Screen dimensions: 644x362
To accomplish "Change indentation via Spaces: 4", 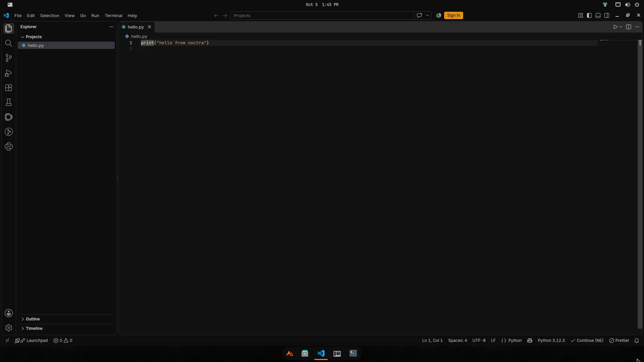I will [x=458, y=340].
